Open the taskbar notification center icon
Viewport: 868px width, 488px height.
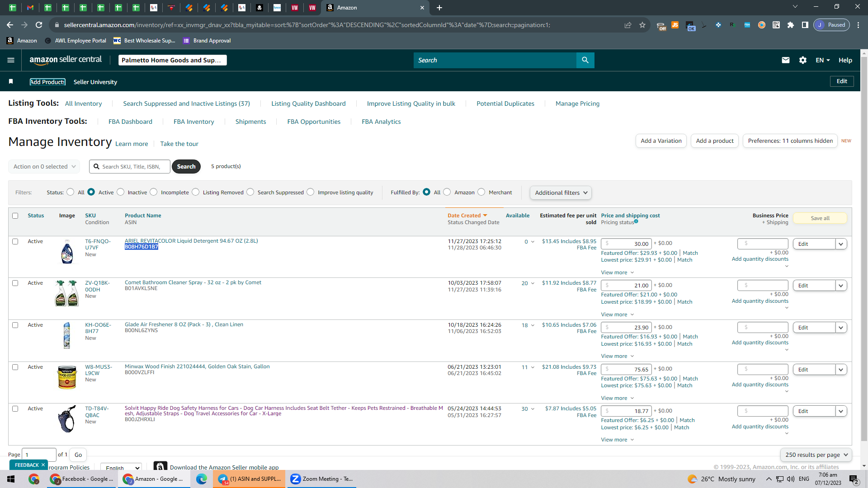point(854,479)
